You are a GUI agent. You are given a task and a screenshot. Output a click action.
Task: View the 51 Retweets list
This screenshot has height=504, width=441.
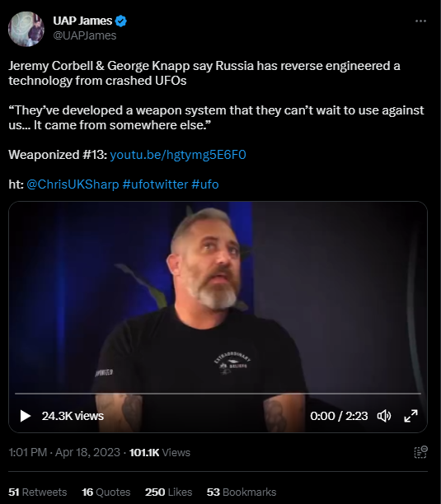38,492
